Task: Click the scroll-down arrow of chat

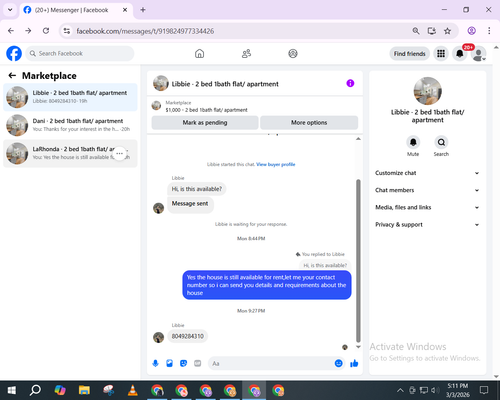Action: [358, 347]
